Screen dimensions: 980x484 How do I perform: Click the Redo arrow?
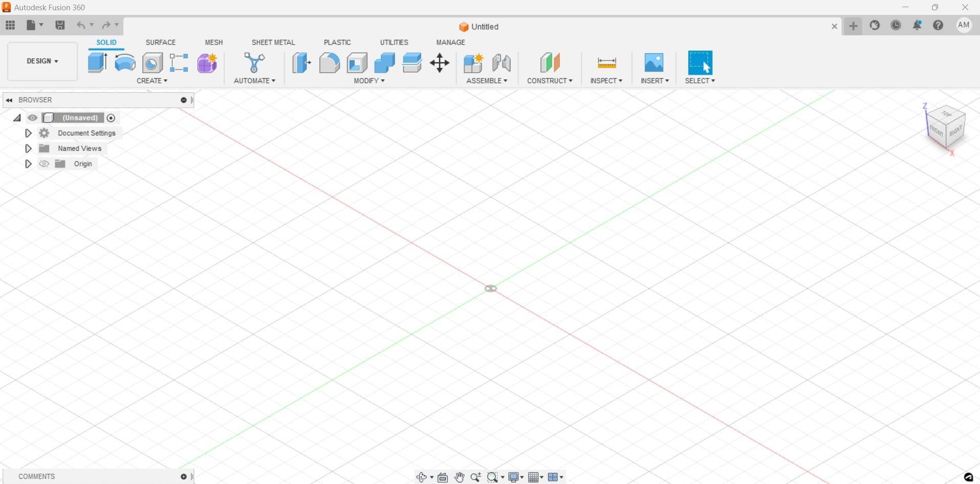coord(106,25)
